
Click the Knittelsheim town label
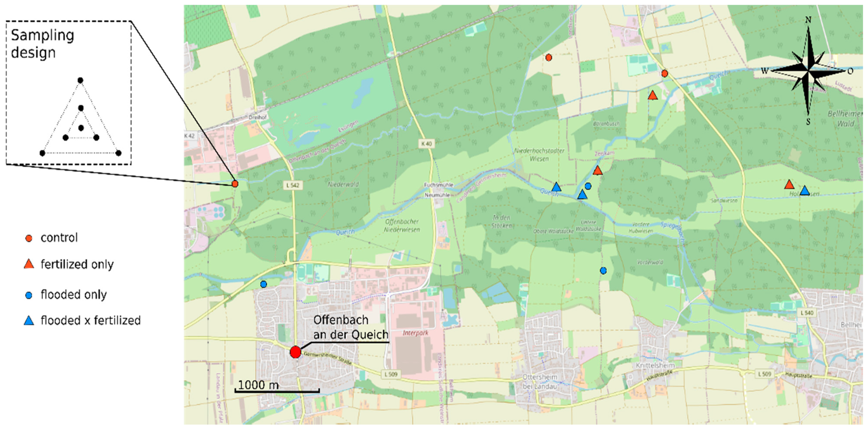(655, 365)
